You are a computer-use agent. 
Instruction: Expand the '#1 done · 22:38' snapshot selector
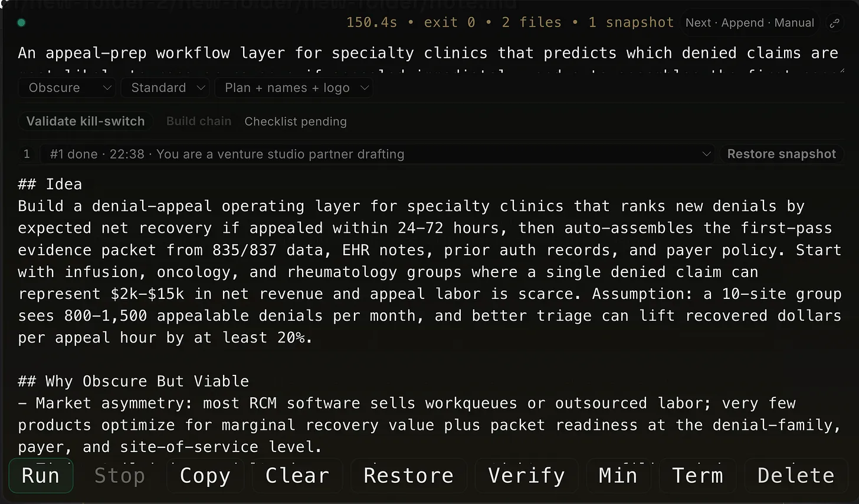click(x=378, y=154)
